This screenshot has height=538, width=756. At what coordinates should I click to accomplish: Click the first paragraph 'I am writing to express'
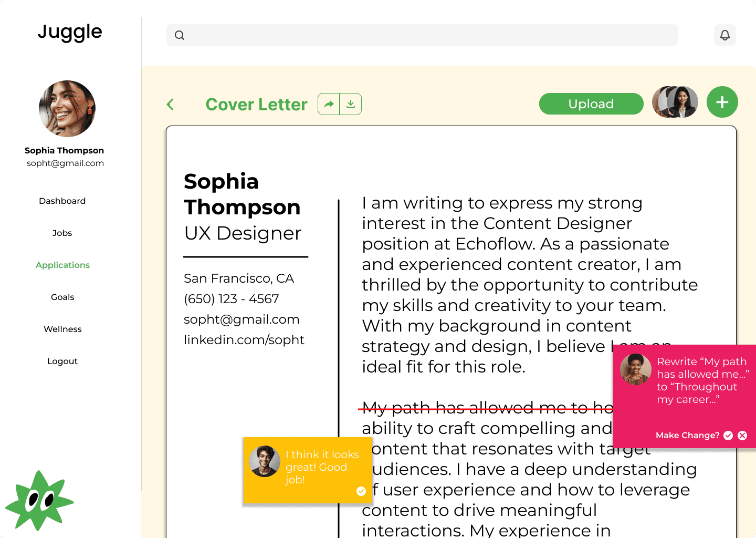click(530, 285)
